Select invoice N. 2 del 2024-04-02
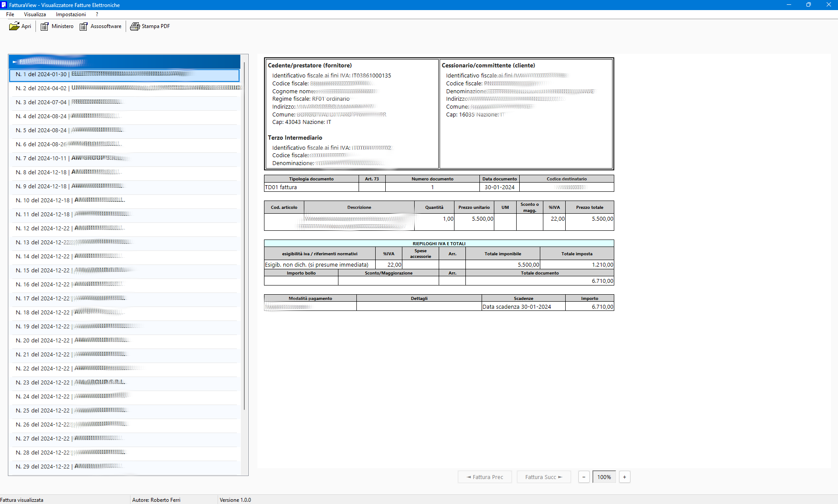The height and width of the screenshot is (504, 838). 41,88
